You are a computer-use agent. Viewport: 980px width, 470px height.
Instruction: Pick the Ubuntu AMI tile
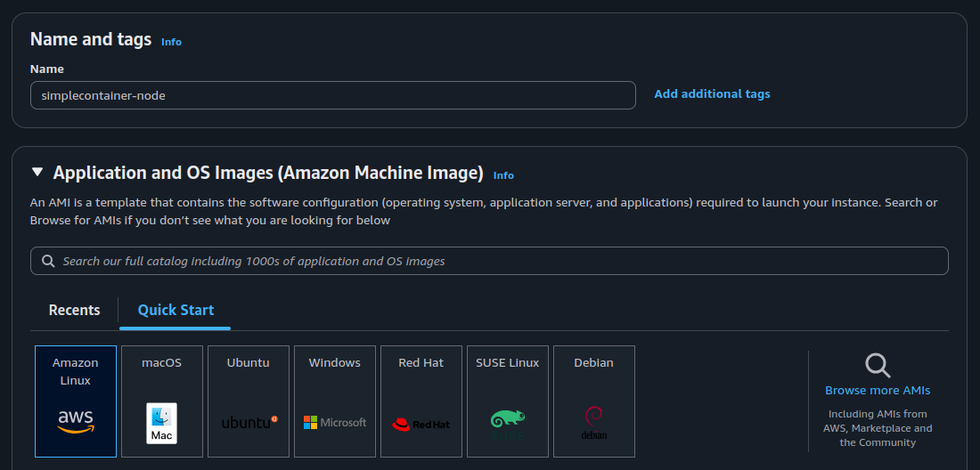pos(249,401)
